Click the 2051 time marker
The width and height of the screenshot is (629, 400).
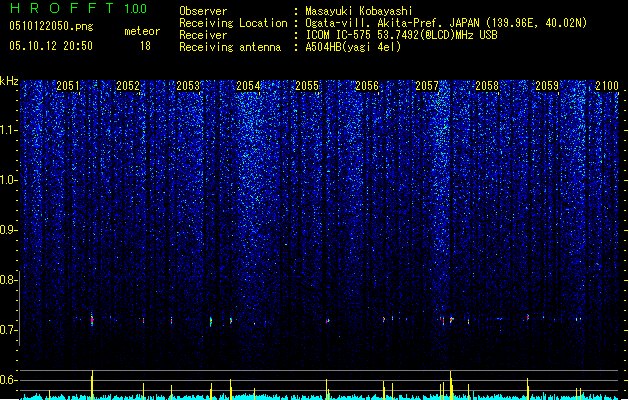pyautogui.click(x=68, y=86)
